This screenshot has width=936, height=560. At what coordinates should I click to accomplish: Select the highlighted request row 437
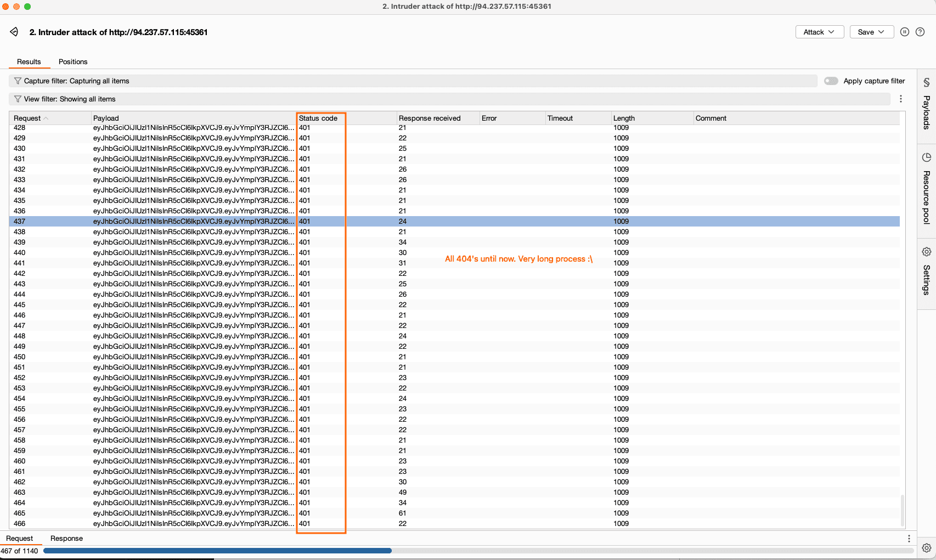(454, 222)
